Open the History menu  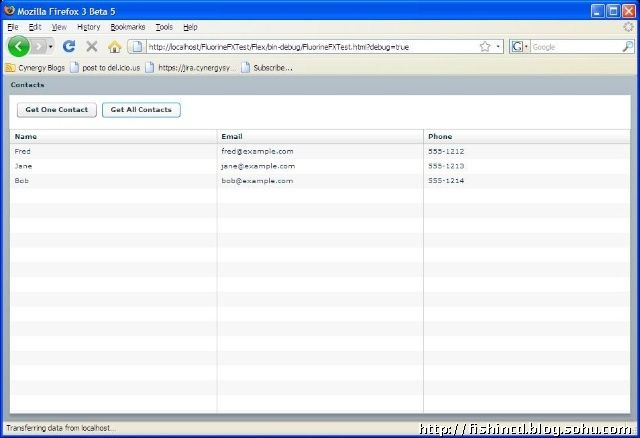(89, 27)
